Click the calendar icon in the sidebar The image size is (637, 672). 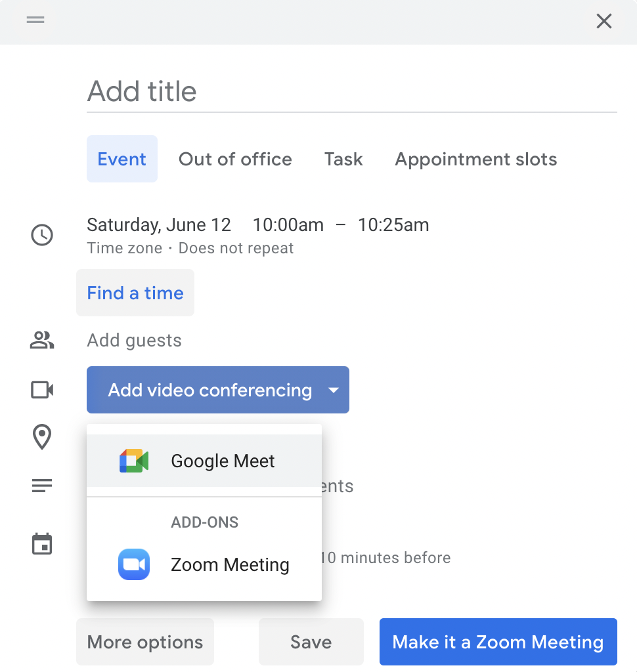(x=41, y=543)
